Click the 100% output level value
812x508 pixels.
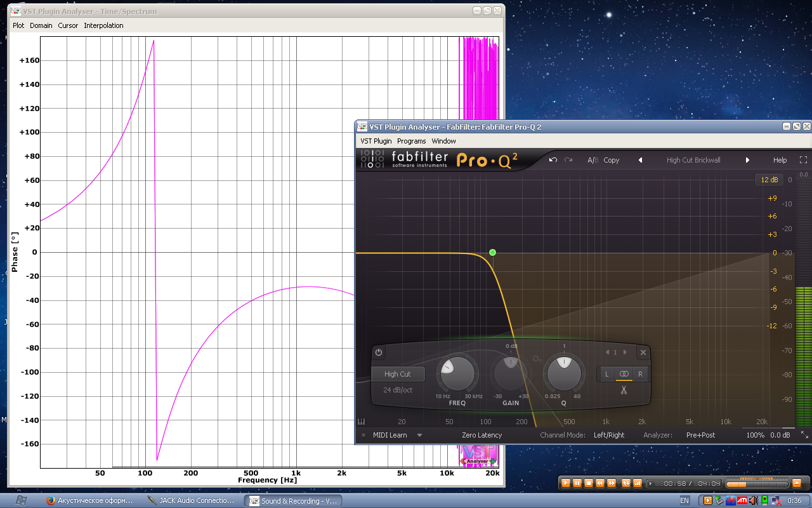[755, 435]
